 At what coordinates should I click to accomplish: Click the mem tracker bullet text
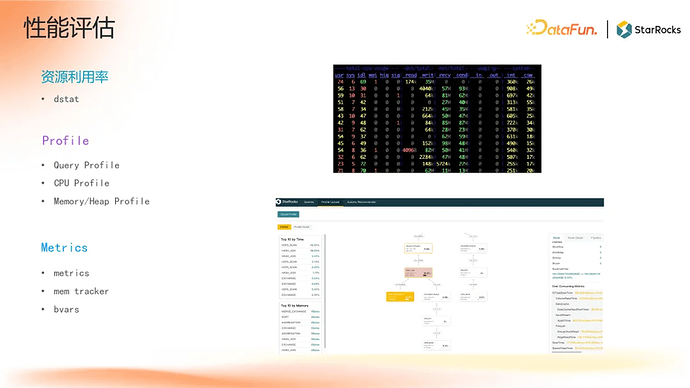(81, 292)
